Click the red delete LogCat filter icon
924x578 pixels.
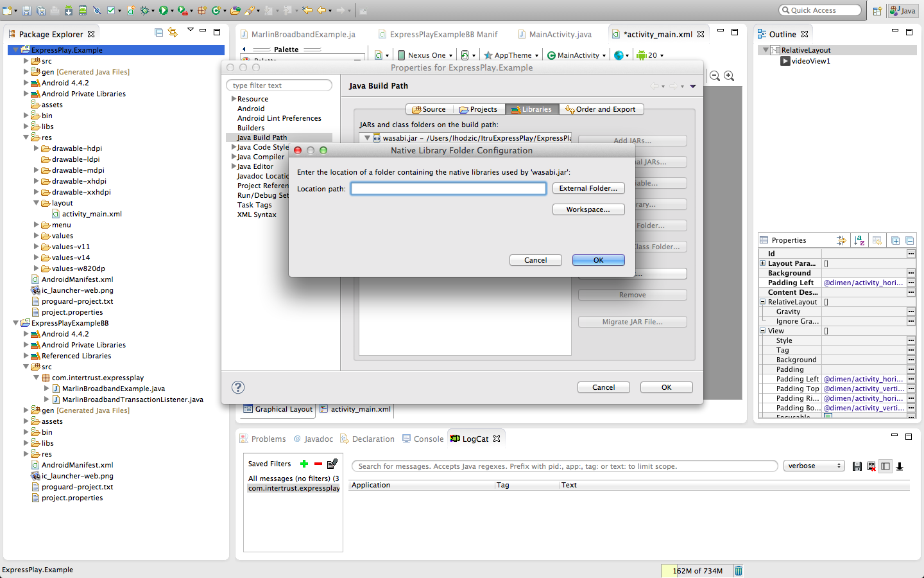coord(318,464)
